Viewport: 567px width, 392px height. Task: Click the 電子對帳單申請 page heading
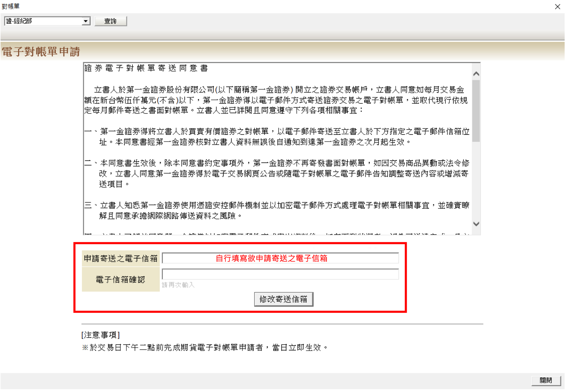coord(41,52)
